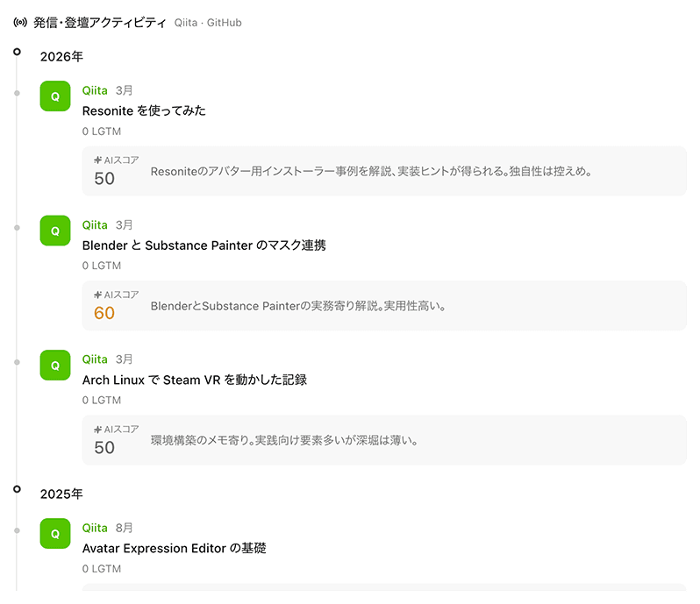Click the Qiita icon next to Blender と Substance Painter
The width and height of the screenshot is (700, 604).
(x=55, y=231)
